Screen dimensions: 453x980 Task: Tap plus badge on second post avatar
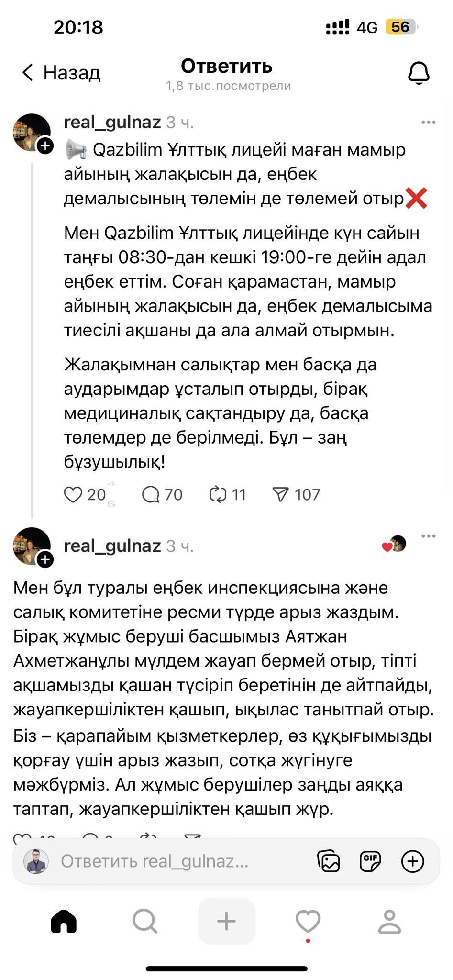point(45,559)
